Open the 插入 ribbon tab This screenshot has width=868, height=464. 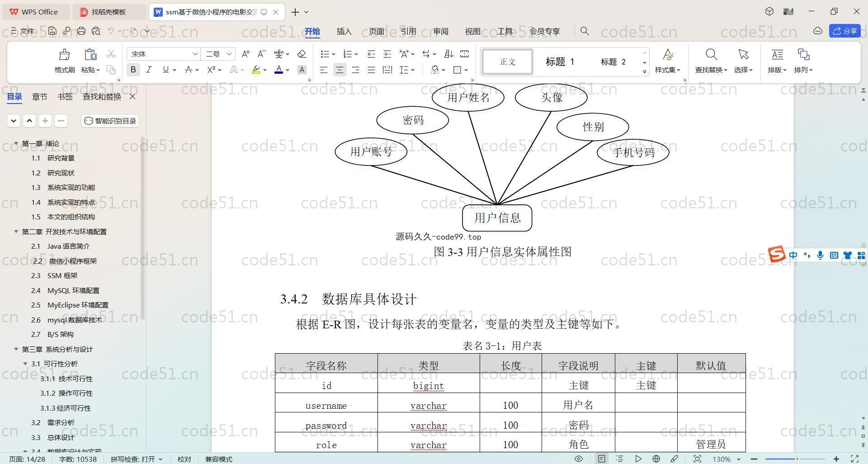point(344,31)
